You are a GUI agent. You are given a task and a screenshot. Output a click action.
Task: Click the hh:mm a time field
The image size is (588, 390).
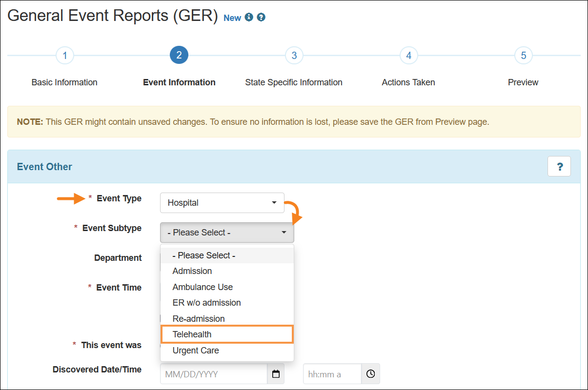pos(332,374)
